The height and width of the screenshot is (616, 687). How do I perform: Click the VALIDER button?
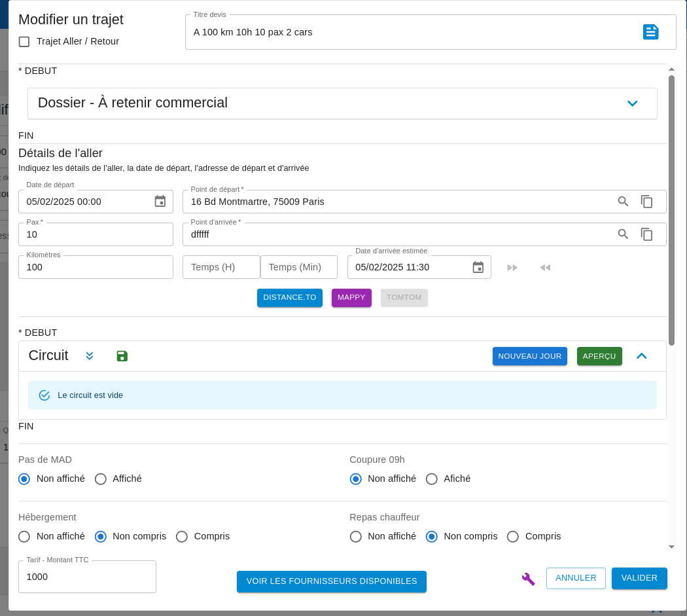pos(639,578)
